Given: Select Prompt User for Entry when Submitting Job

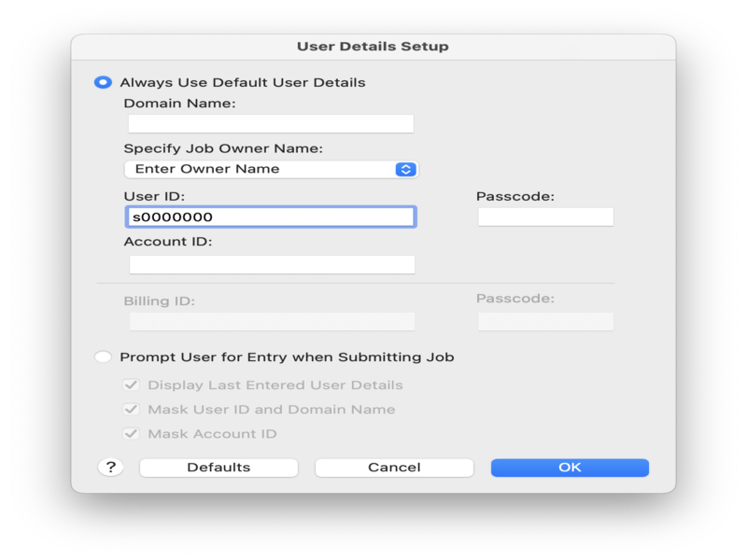Looking at the screenshot, I should (x=103, y=357).
